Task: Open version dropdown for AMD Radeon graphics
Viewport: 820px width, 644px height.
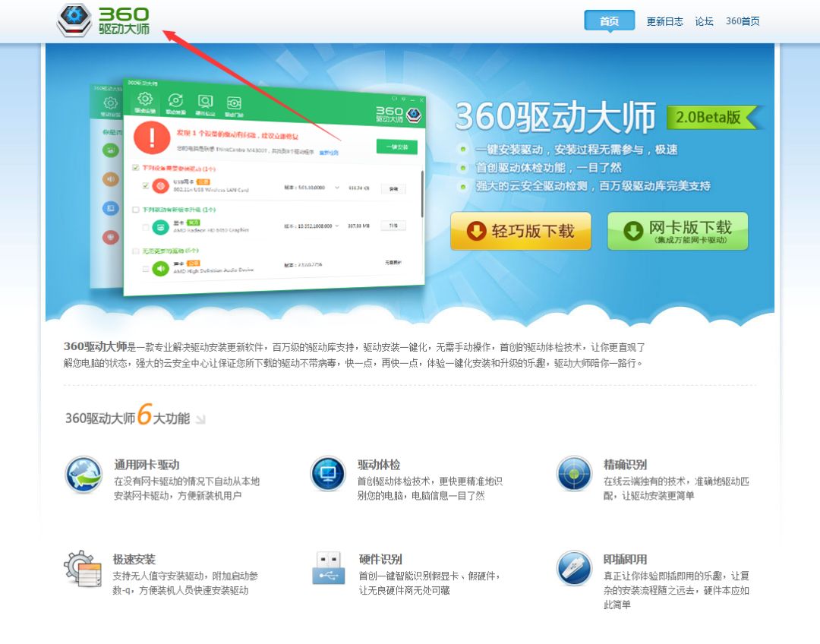Action: [337, 226]
